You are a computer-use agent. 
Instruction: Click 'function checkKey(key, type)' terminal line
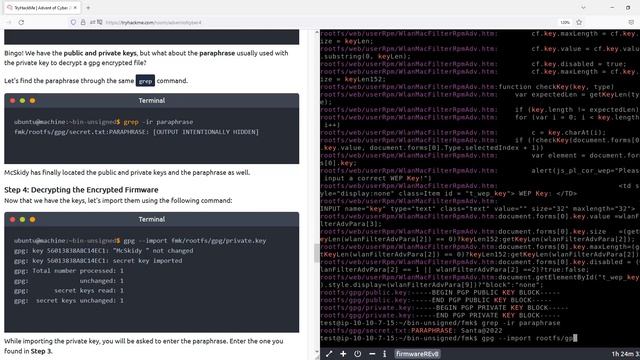coord(556,87)
